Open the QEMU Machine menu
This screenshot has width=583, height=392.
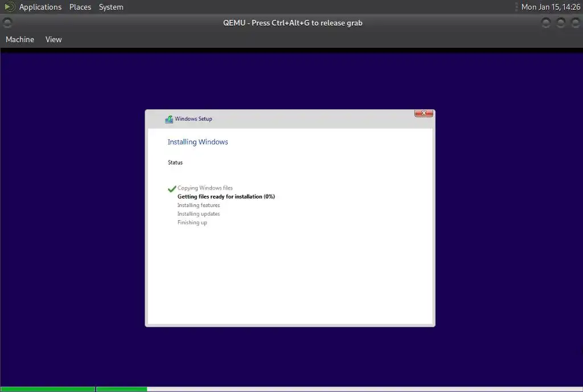(x=20, y=39)
